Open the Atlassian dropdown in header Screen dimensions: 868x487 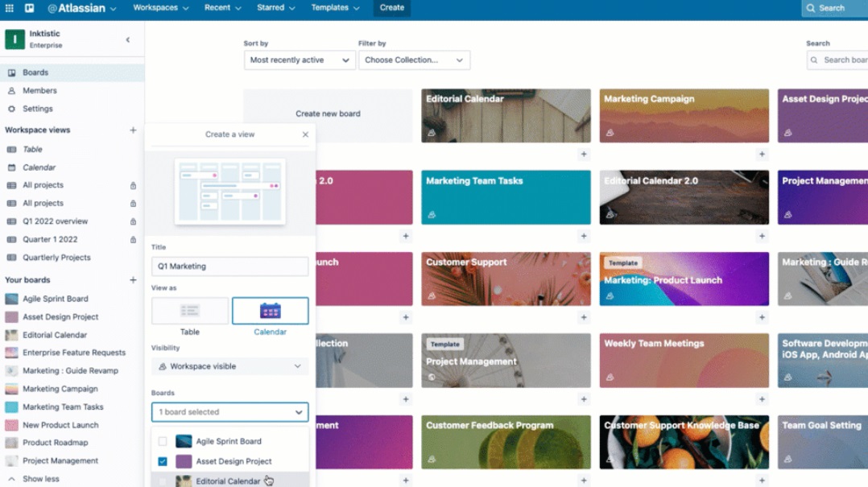coord(82,8)
